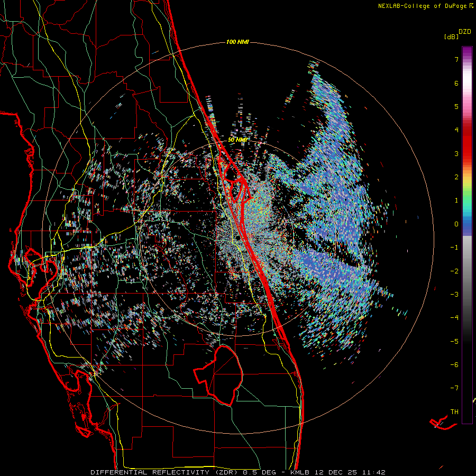Click the 5 label on color scale
The width and height of the screenshot is (476, 476).
tap(456, 106)
